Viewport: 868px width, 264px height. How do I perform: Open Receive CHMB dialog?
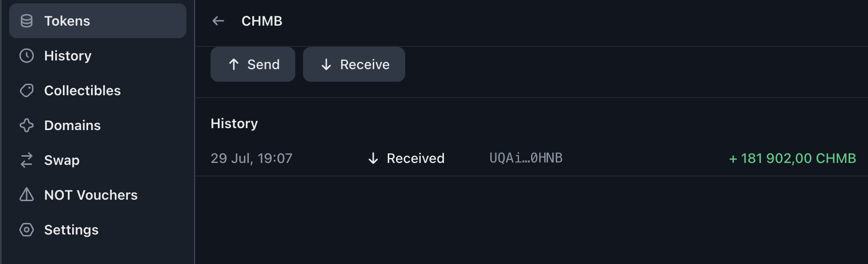(354, 64)
